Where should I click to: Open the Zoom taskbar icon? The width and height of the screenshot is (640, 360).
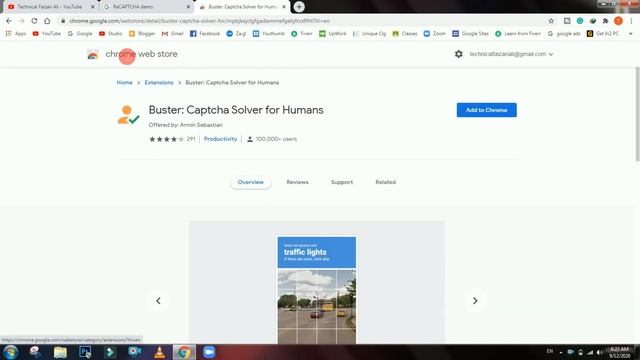(209, 352)
